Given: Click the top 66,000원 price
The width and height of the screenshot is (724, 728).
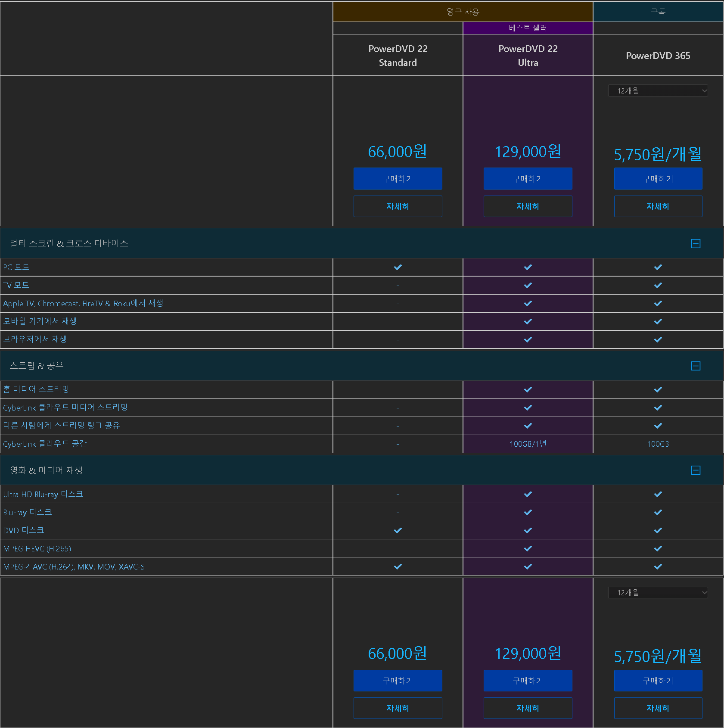Looking at the screenshot, I should tap(398, 152).
